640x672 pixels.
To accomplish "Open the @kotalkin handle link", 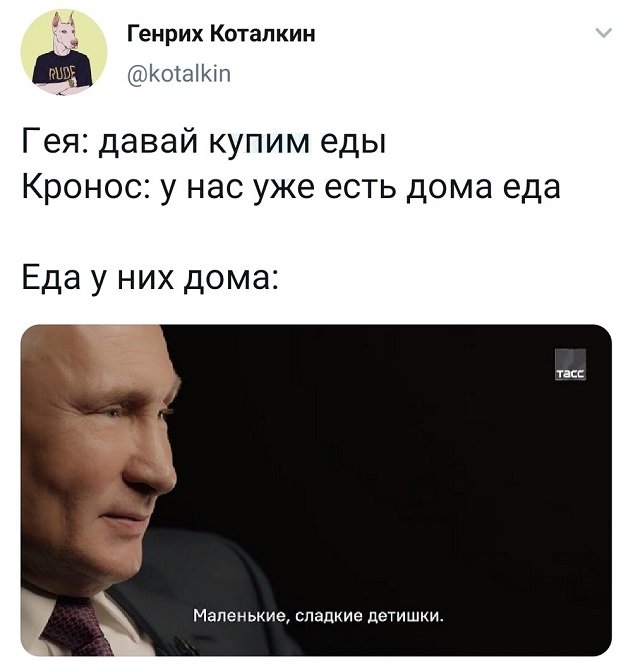I will tap(179, 74).
